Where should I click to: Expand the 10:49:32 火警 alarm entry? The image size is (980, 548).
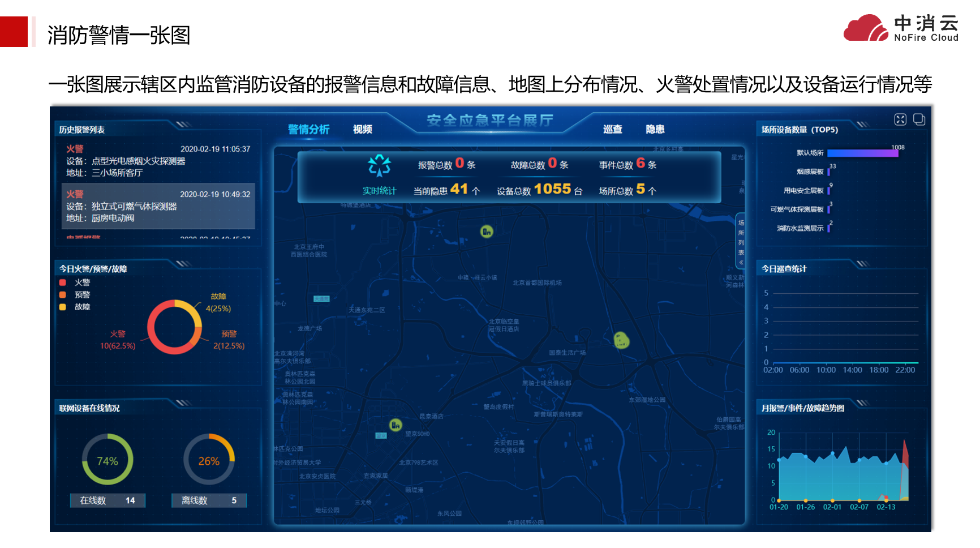tap(158, 206)
